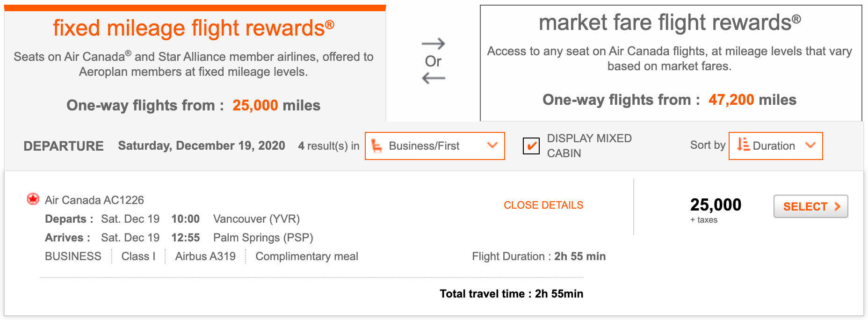Viewport: 868px width, 320px height.
Task: Click the left-pointing arrow below Or
Action: tap(433, 78)
